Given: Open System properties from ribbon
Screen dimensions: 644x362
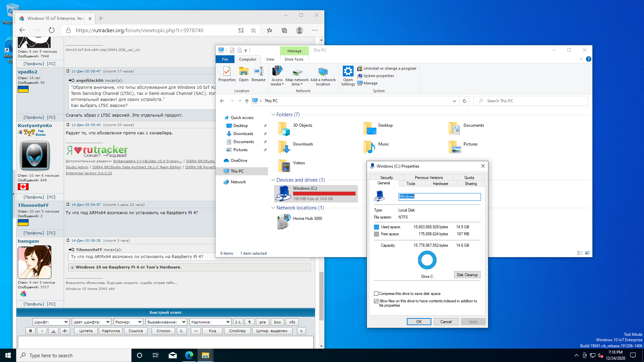Looking at the screenshot, I should [376, 76].
